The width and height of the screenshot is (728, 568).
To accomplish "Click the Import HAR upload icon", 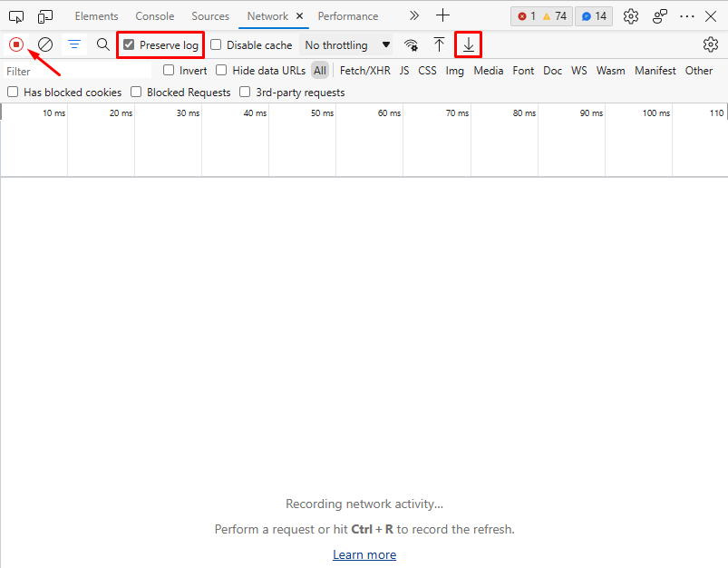I will (x=439, y=44).
